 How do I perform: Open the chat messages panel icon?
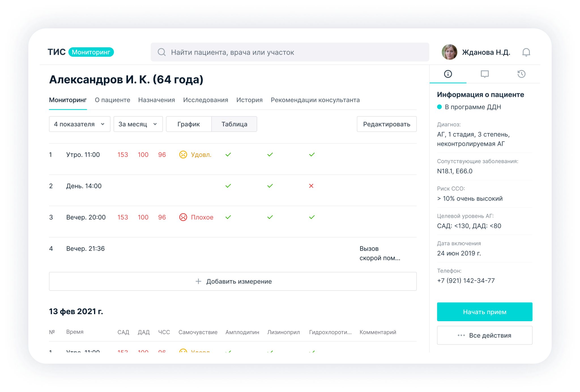point(485,74)
